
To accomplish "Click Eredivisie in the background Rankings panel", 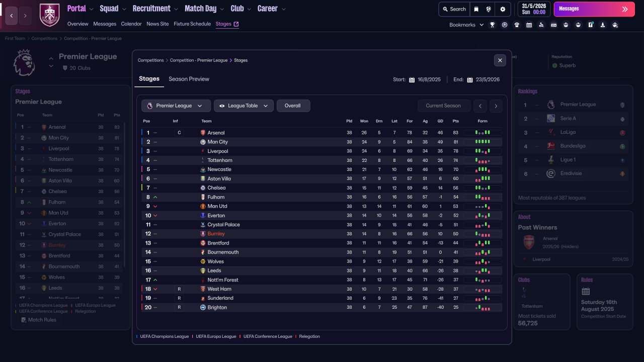I will (x=572, y=173).
